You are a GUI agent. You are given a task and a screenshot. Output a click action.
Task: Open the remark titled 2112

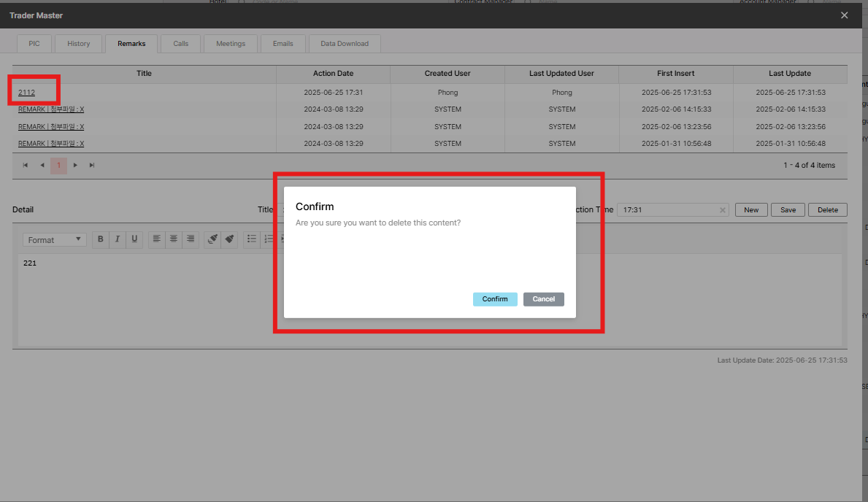[26, 93]
